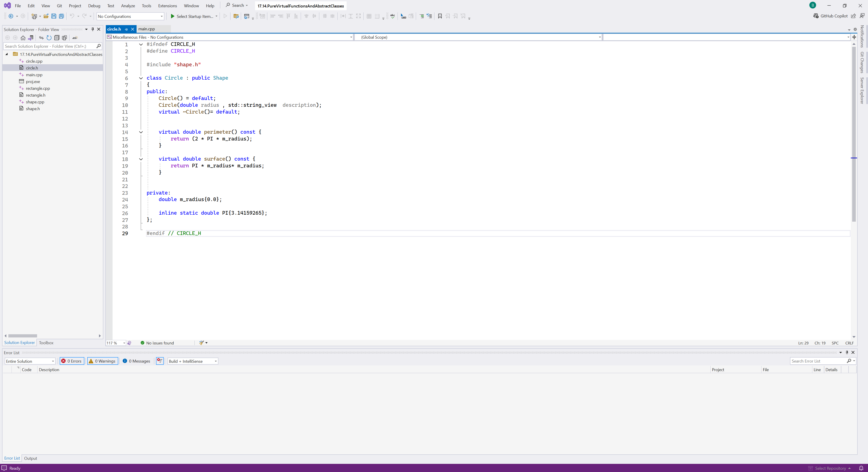This screenshot has width=868, height=472.
Task: Click the Find in Files icon
Action: pos(236,16)
